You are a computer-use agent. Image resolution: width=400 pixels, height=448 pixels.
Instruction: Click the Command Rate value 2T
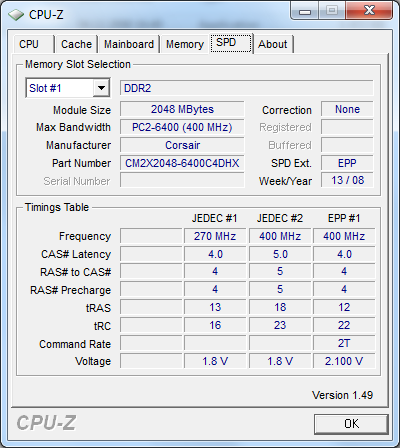pyautogui.click(x=344, y=343)
